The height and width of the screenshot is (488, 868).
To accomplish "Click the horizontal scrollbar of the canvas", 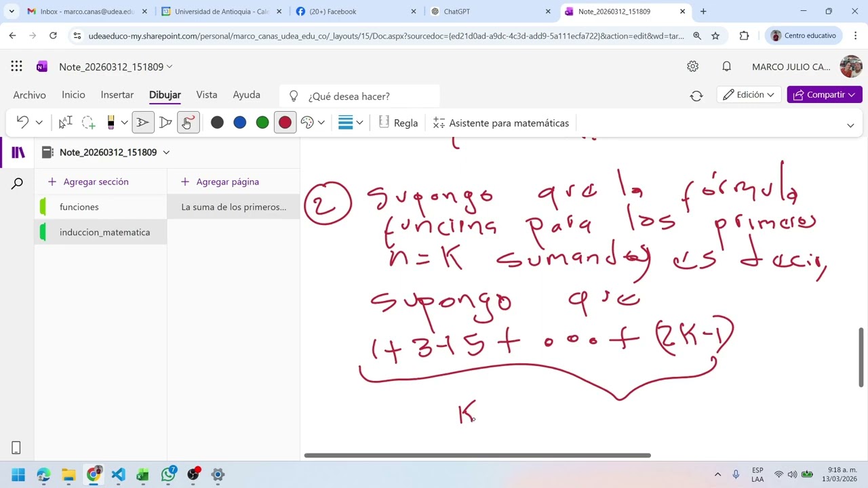I will (x=477, y=455).
